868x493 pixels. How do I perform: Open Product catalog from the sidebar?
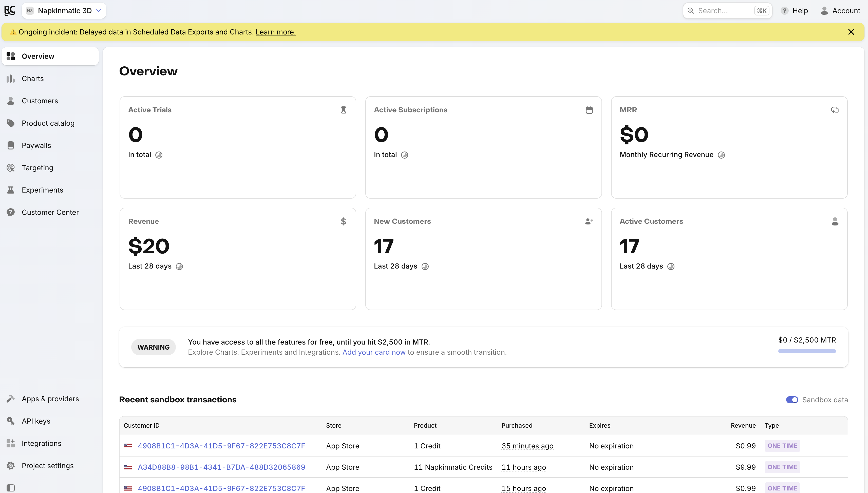click(48, 123)
